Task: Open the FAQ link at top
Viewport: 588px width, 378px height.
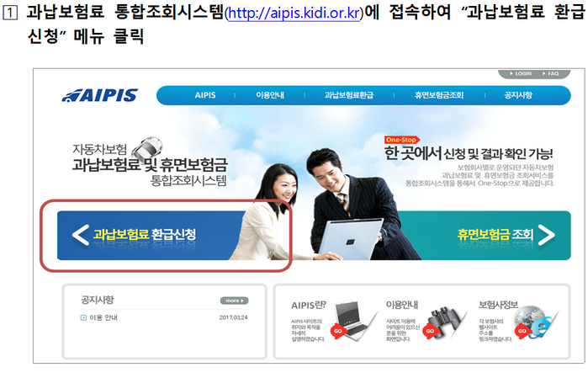Action: click(x=550, y=73)
